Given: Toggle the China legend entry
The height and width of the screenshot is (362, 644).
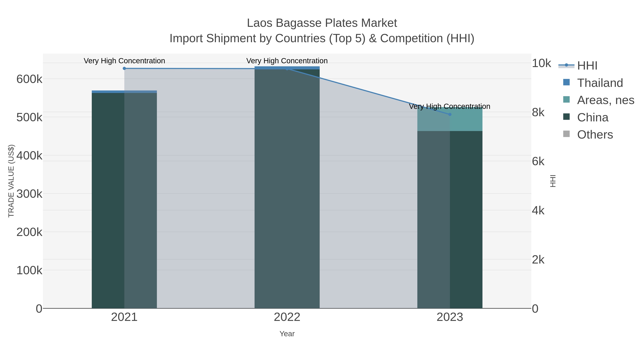Looking at the screenshot, I should (x=586, y=117).
